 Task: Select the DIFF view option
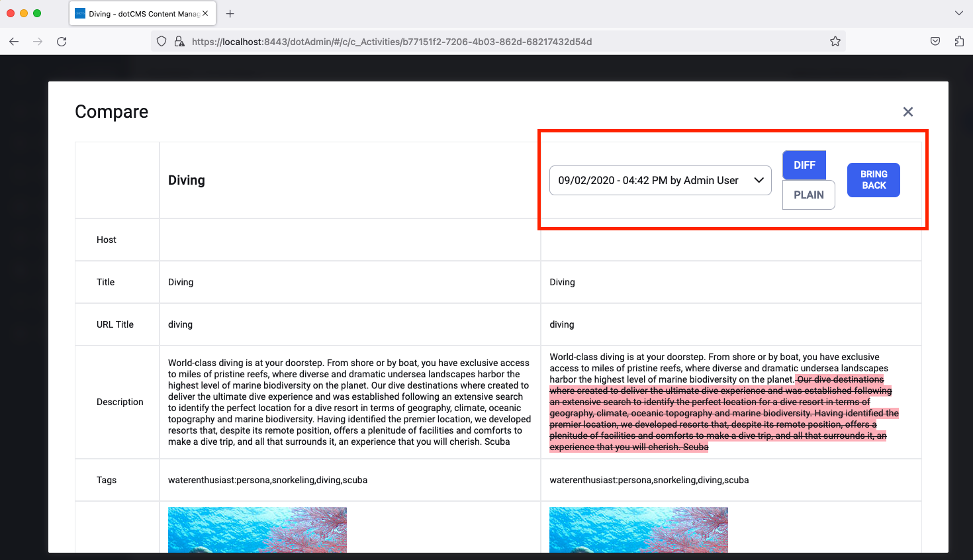tap(804, 165)
